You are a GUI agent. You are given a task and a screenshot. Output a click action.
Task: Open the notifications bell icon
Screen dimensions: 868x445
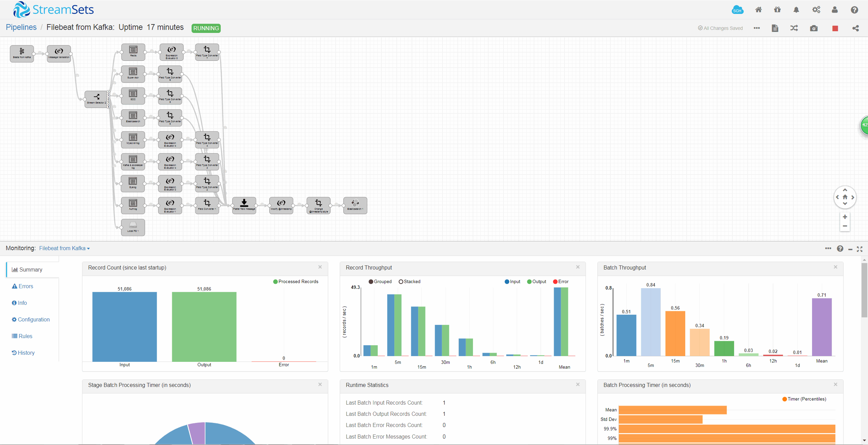(796, 10)
